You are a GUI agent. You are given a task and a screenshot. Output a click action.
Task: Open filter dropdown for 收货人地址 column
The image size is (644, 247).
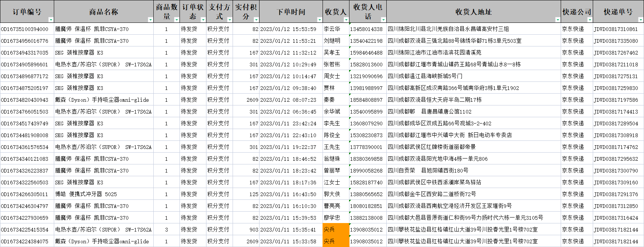557,20
